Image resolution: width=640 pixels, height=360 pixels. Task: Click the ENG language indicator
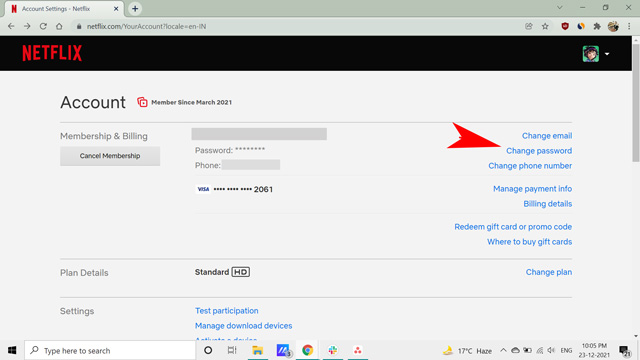point(566,350)
